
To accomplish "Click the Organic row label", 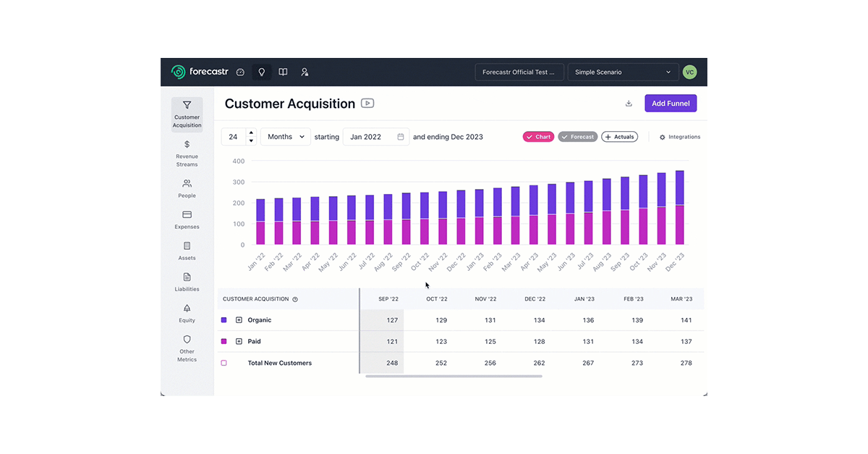I will 260,320.
